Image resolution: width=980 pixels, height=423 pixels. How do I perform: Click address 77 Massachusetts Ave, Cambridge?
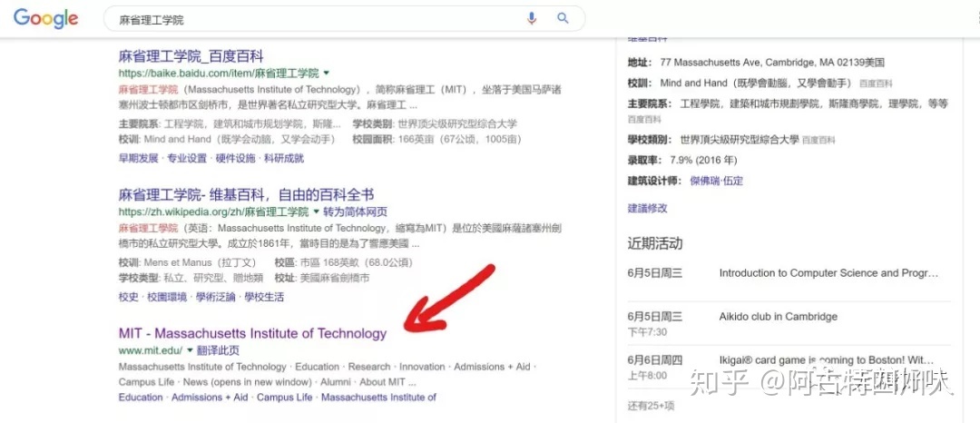click(772, 63)
